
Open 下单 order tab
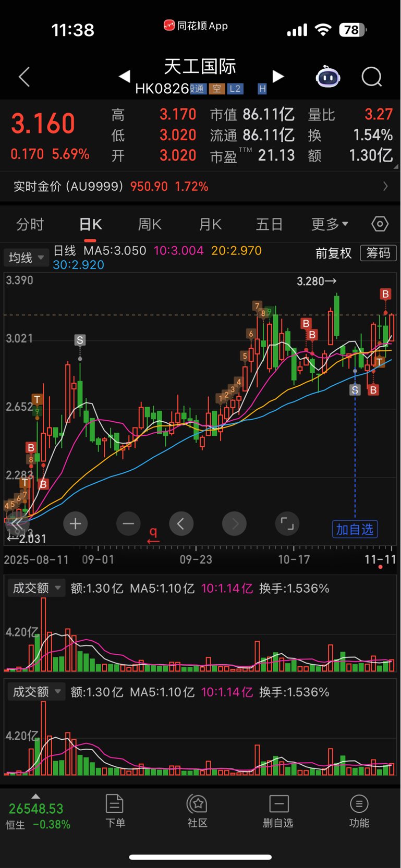[115, 811]
